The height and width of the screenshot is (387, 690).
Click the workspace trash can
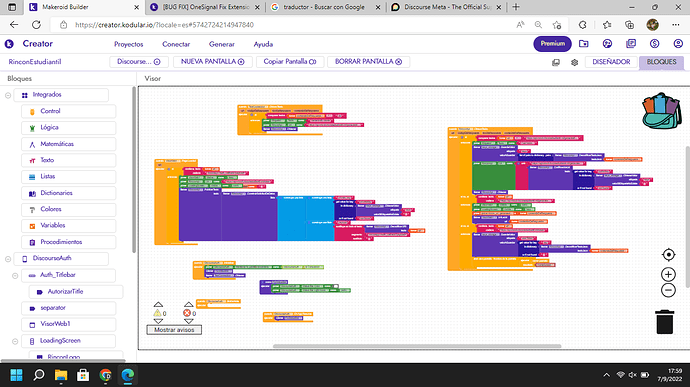pyautogui.click(x=664, y=322)
